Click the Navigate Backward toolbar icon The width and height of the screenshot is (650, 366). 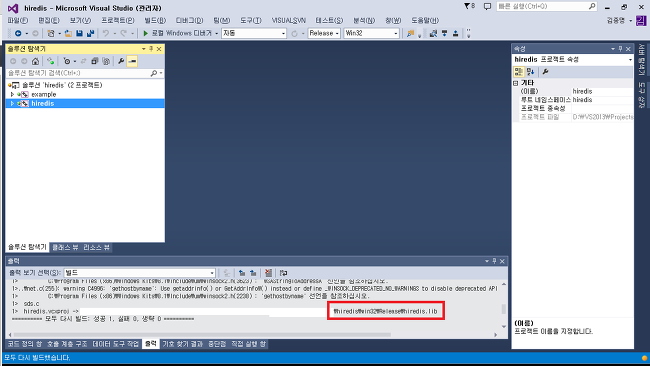[18, 33]
